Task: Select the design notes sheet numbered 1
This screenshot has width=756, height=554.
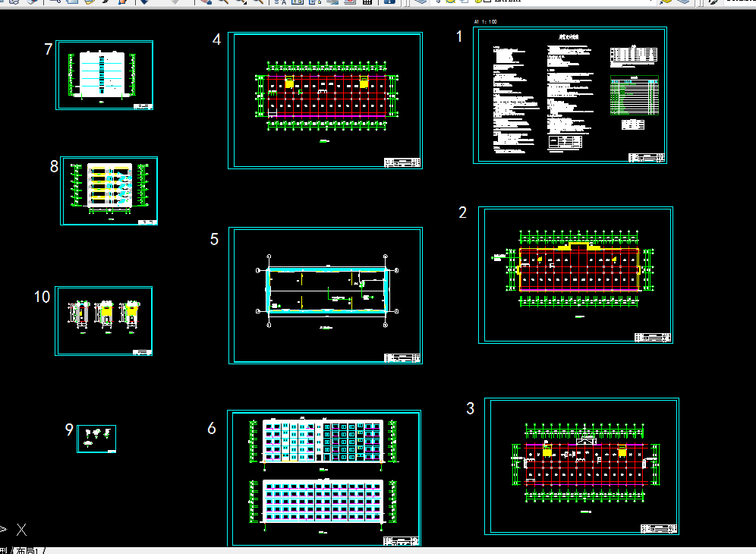Action: 570,95
